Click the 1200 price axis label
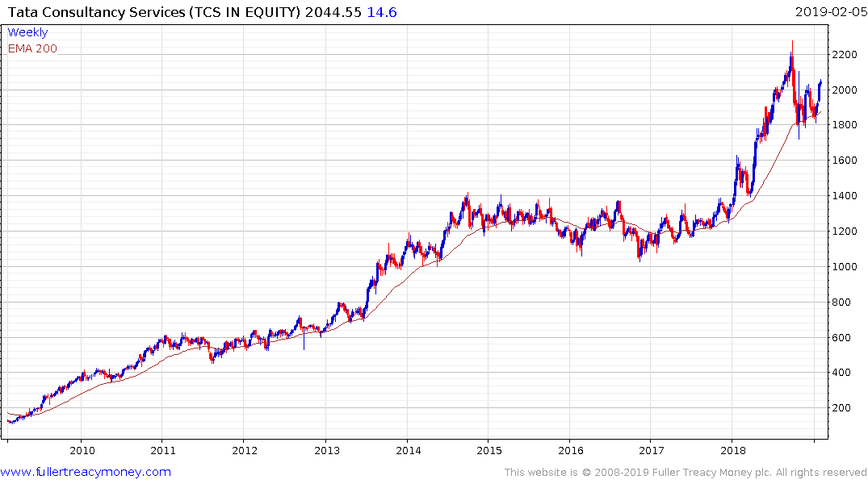 click(x=845, y=232)
